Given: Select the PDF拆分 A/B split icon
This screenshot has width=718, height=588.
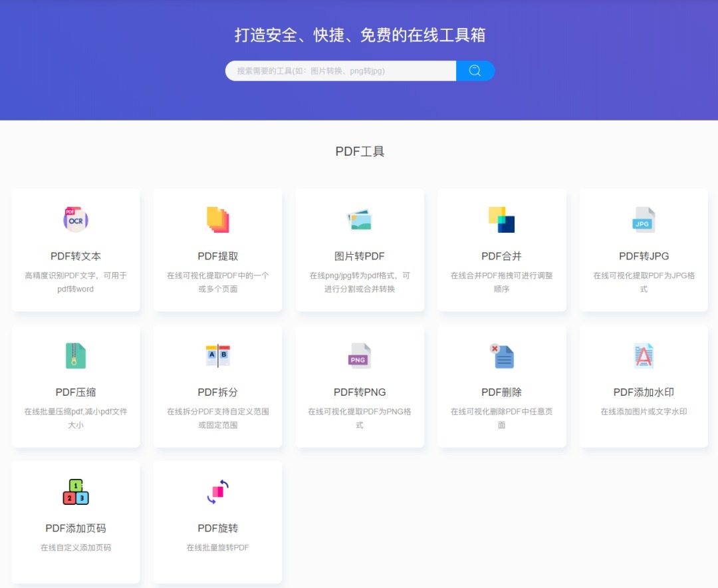Looking at the screenshot, I should coord(217,356).
